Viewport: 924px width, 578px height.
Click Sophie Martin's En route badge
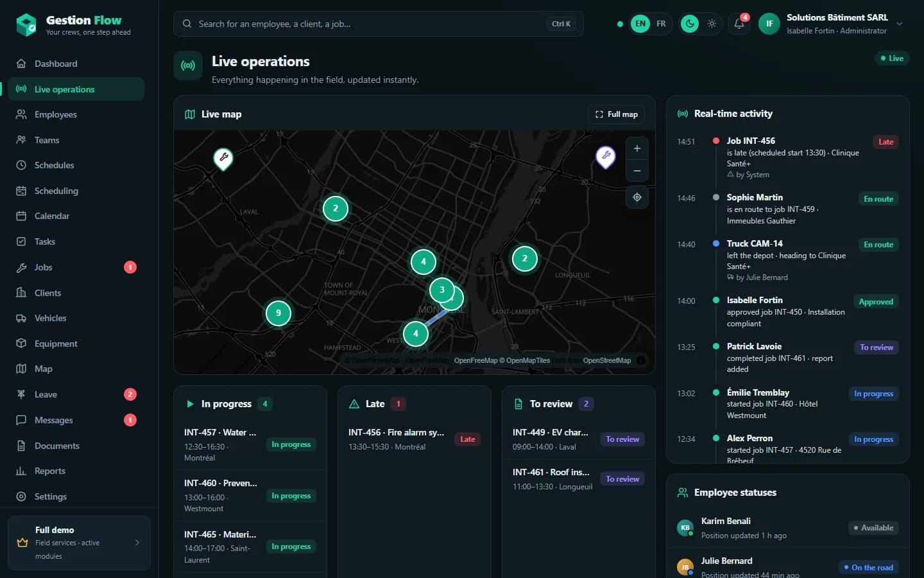click(878, 199)
